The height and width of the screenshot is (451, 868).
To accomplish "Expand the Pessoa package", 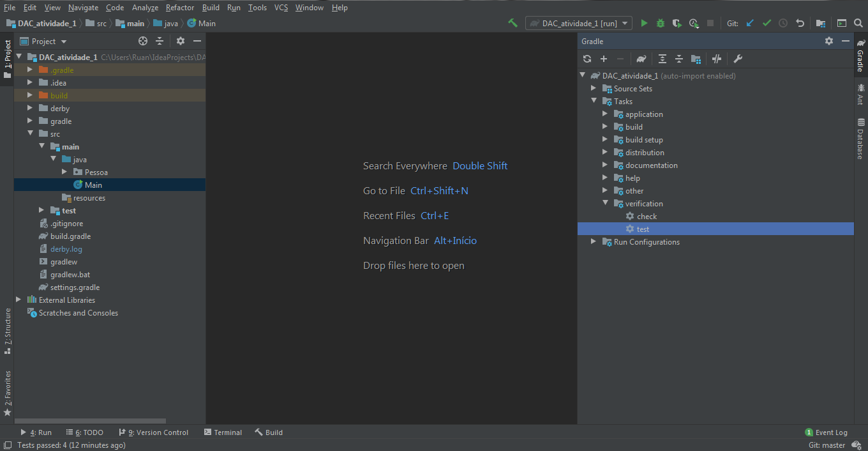I will click(64, 172).
